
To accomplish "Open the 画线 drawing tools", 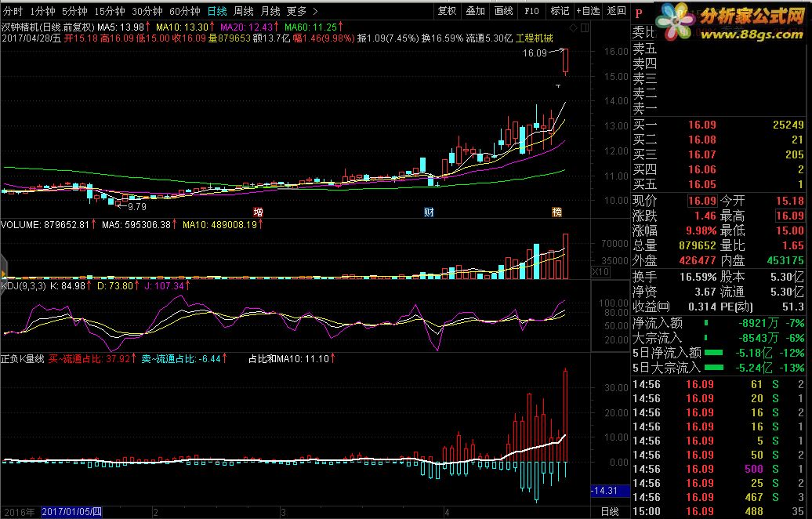I will 503,11.
